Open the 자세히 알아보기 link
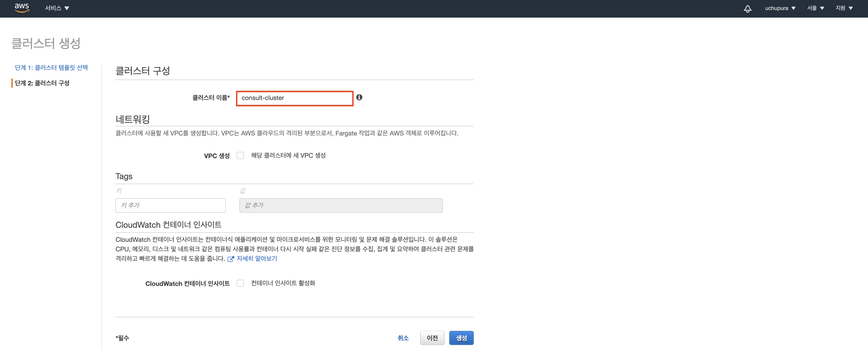The width and height of the screenshot is (868, 350). click(257, 259)
